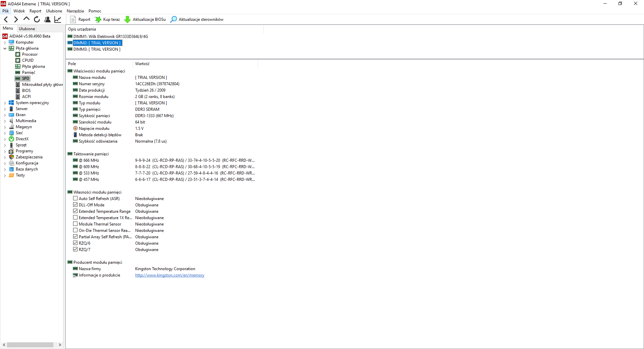The height and width of the screenshot is (349, 644).
Task: Expand the Programy node
Action: [x=5, y=151]
